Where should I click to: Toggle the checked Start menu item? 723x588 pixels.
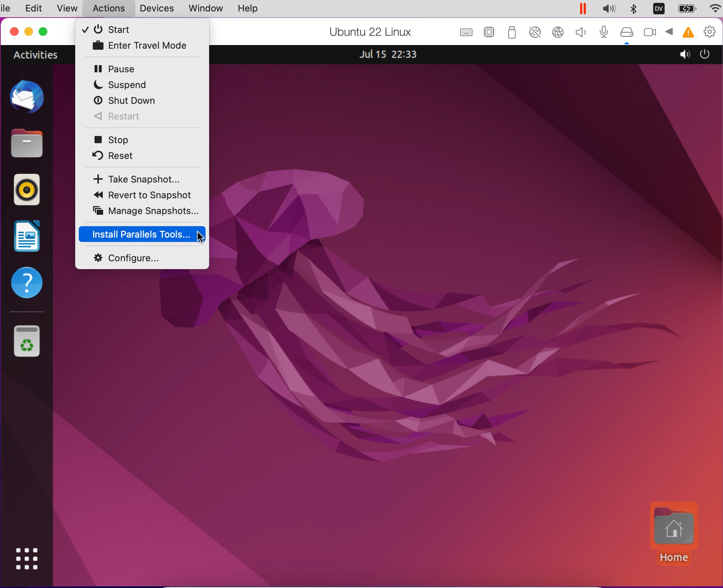[118, 30]
